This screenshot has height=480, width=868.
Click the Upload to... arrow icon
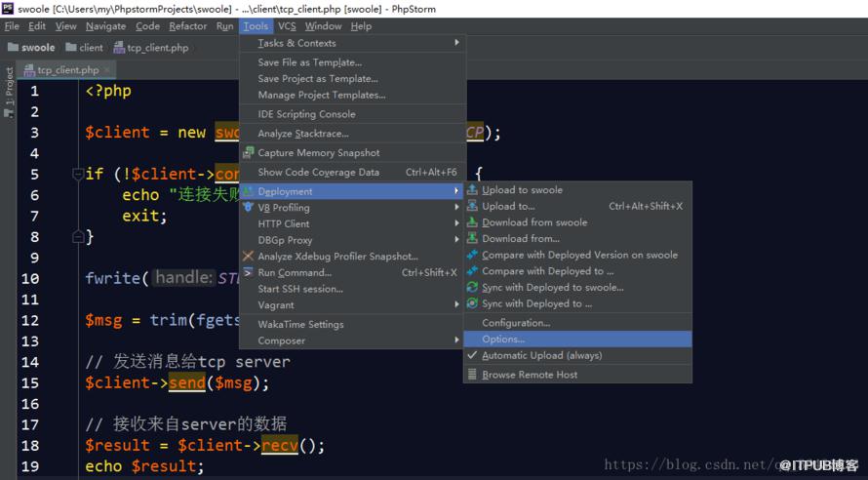[472, 206]
